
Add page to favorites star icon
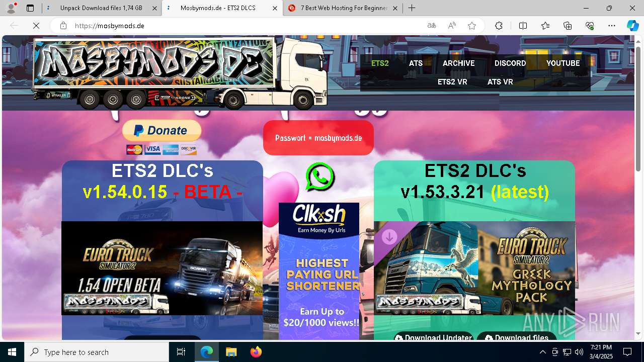[x=472, y=26]
